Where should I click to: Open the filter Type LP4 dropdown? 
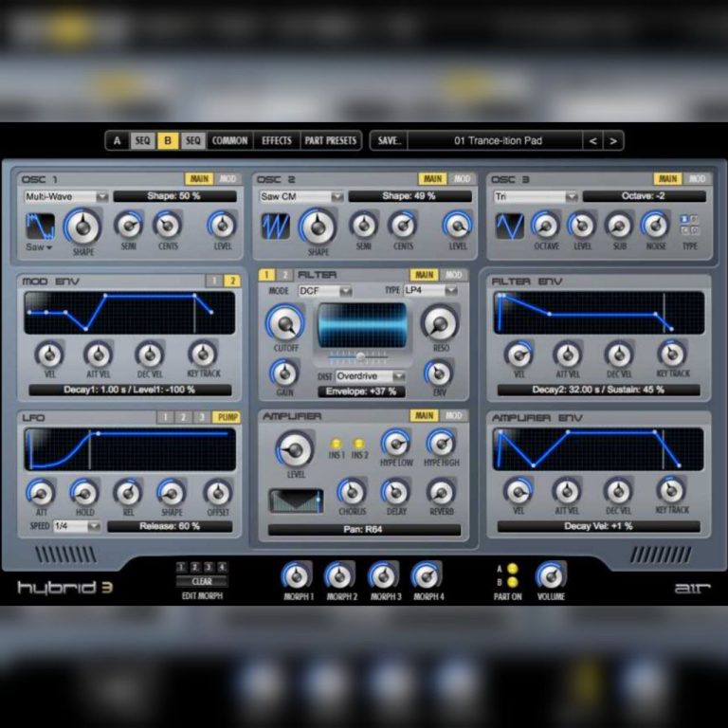pos(430,291)
